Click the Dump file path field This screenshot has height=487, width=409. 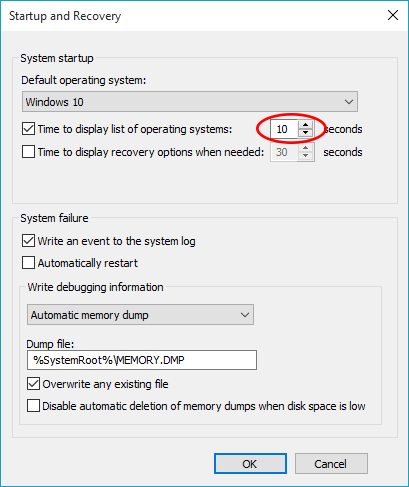[x=142, y=360]
